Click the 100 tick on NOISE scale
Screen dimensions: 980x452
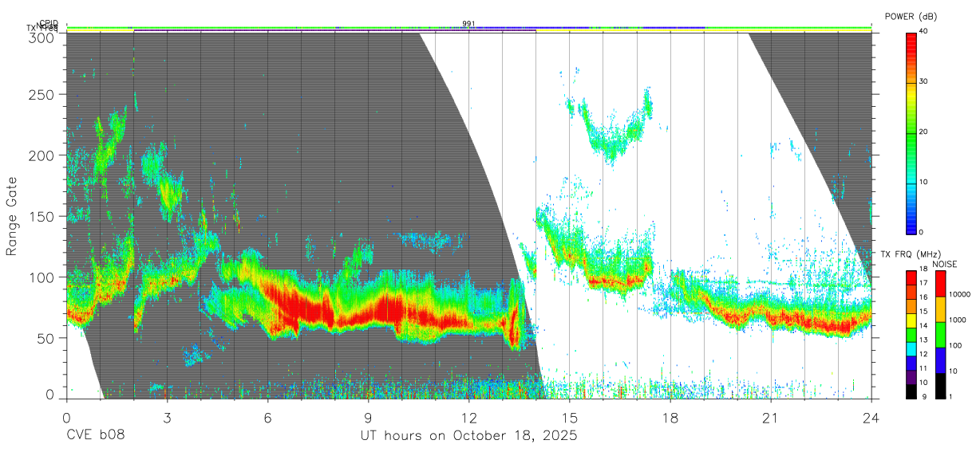coord(955,345)
